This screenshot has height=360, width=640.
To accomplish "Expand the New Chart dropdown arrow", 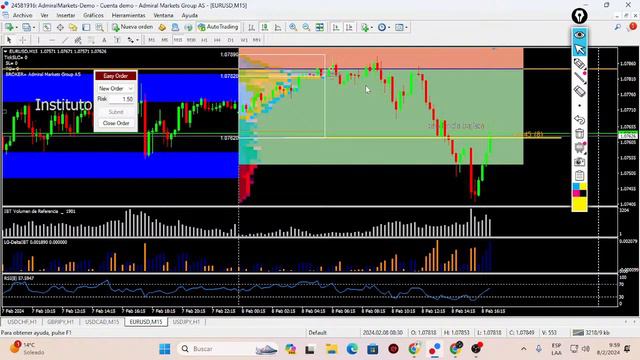I will (x=16, y=27).
